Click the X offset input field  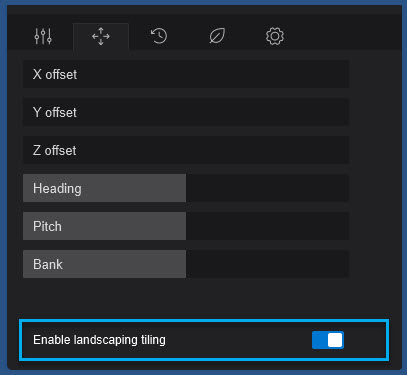pyautogui.click(x=186, y=74)
